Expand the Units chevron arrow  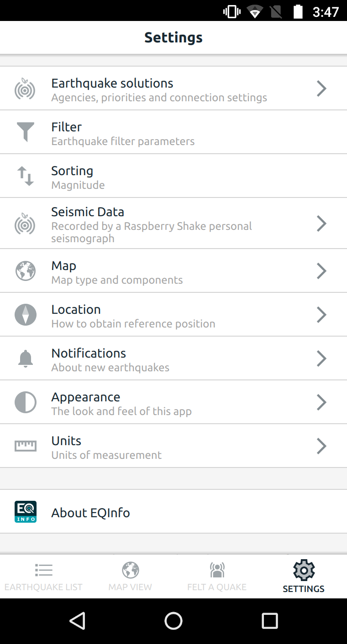[x=321, y=446]
